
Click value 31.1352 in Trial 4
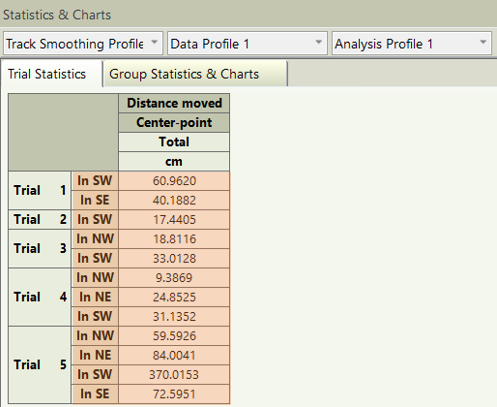pos(174,316)
